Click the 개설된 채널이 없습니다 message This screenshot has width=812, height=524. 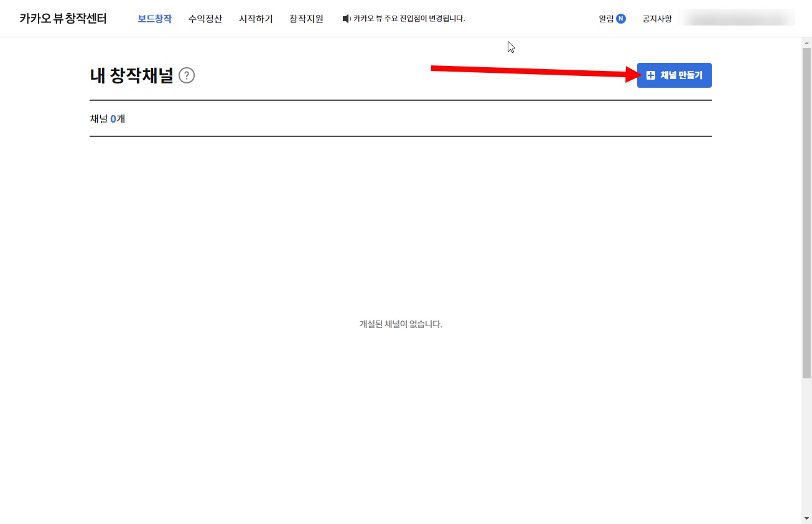tap(401, 324)
